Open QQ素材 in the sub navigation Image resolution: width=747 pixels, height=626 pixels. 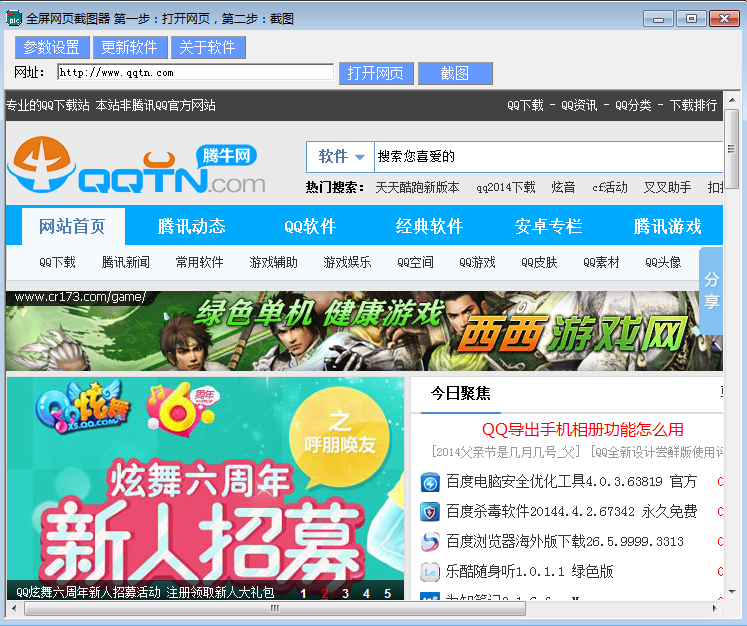(x=601, y=262)
